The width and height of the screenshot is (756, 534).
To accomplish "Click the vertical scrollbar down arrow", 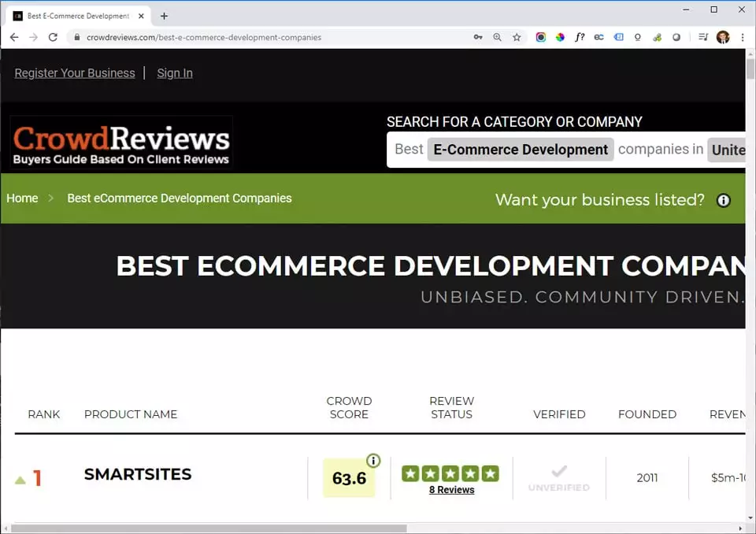I will pos(750,518).
